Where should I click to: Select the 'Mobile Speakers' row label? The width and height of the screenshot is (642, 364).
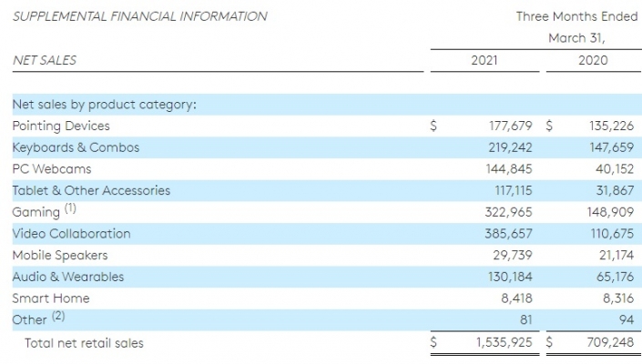pyautogui.click(x=60, y=255)
